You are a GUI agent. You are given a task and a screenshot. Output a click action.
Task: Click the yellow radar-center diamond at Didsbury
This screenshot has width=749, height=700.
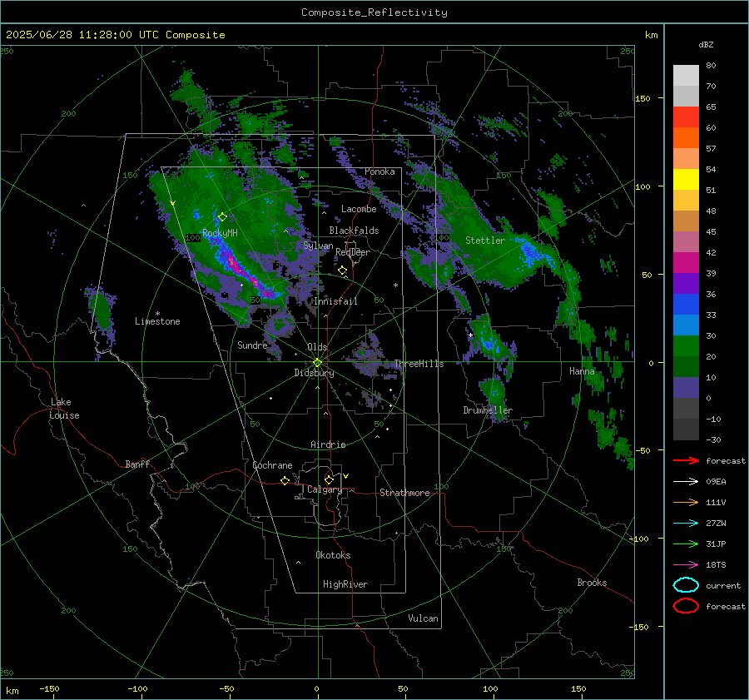317,363
